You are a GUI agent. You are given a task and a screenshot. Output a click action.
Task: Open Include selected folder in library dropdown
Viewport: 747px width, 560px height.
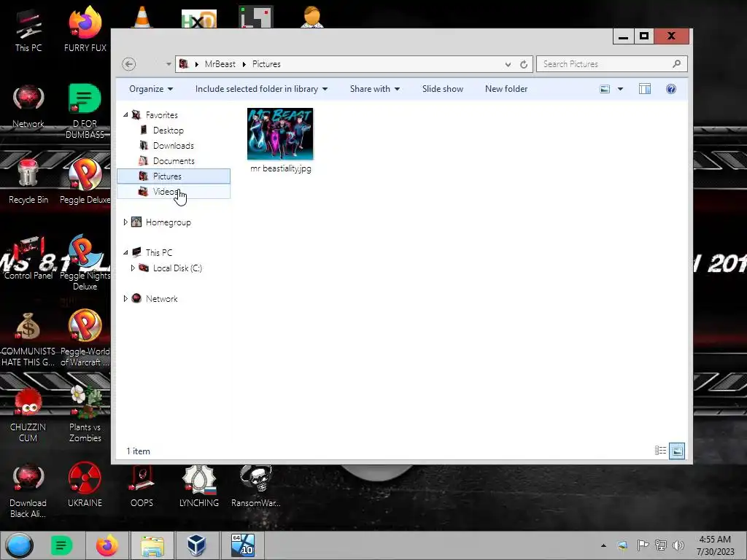pos(261,89)
